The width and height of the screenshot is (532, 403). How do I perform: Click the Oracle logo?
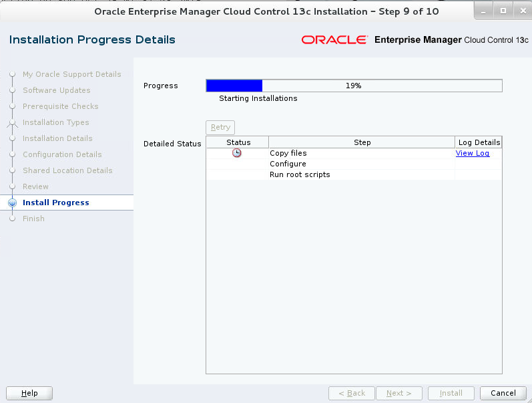pos(334,39)
